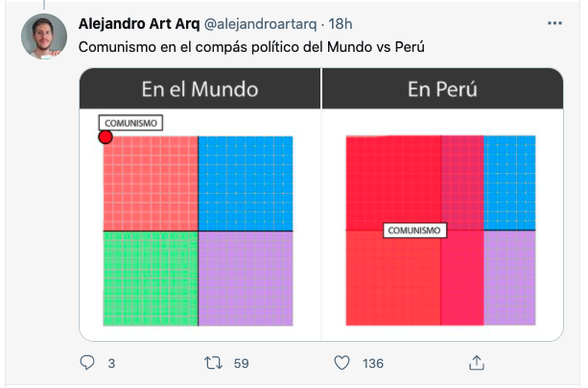Open Alejandro Art Arq profile picture
Screen dimensions: 588x388
click(44, 36)
